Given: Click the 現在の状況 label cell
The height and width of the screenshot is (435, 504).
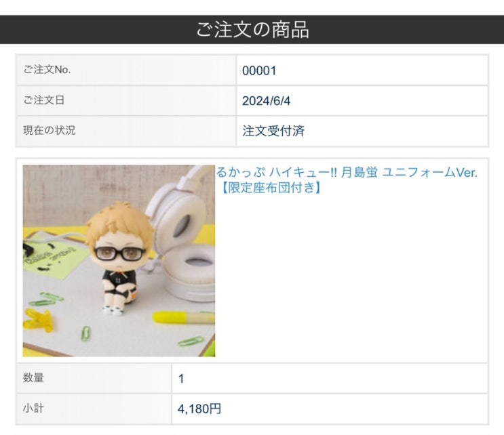Looking at the screenshot, I should (126, 131).
